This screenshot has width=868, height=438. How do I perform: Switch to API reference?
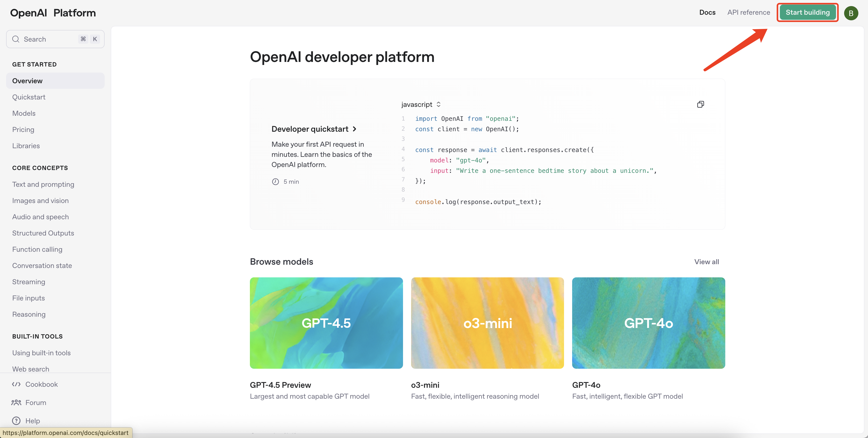pyautogui.click(x=748, y=12)
